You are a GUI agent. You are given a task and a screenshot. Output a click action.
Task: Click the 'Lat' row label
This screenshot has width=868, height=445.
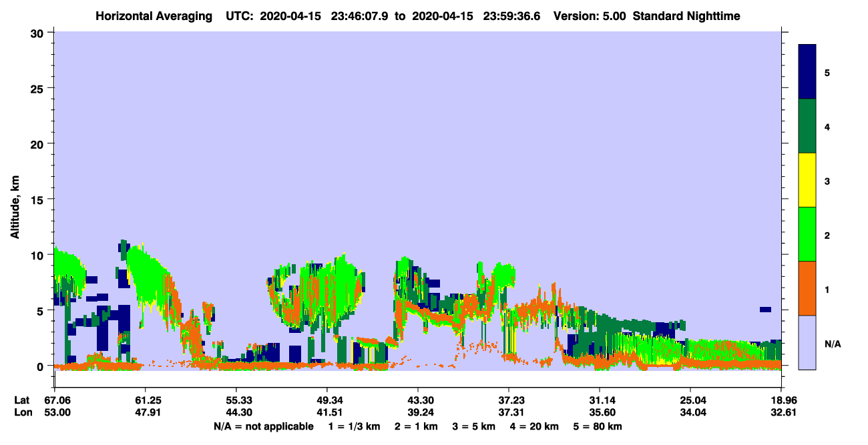click(x=22, y=400)
